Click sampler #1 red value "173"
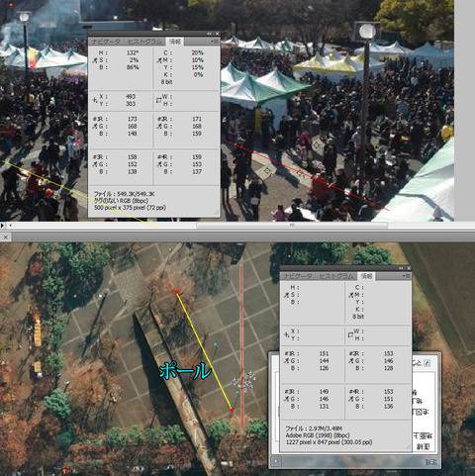 [x=133, y=119]
